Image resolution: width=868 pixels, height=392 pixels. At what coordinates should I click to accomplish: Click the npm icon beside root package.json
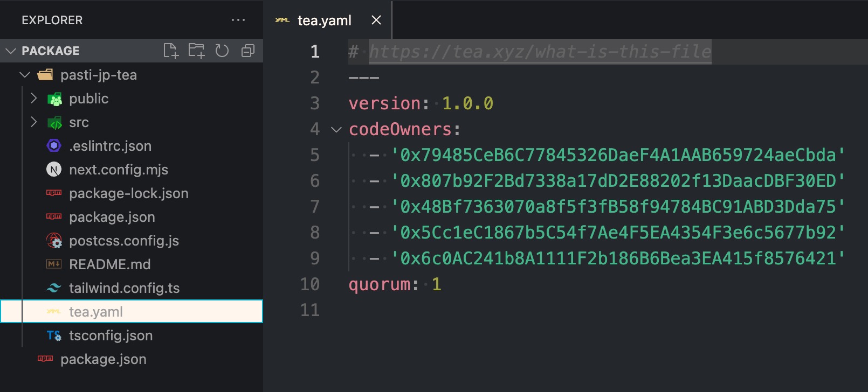pos(45,359)
